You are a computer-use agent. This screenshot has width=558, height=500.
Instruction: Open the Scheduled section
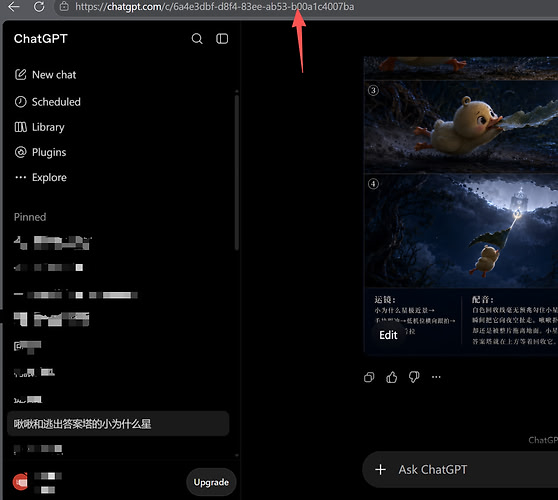coord(47,102)
